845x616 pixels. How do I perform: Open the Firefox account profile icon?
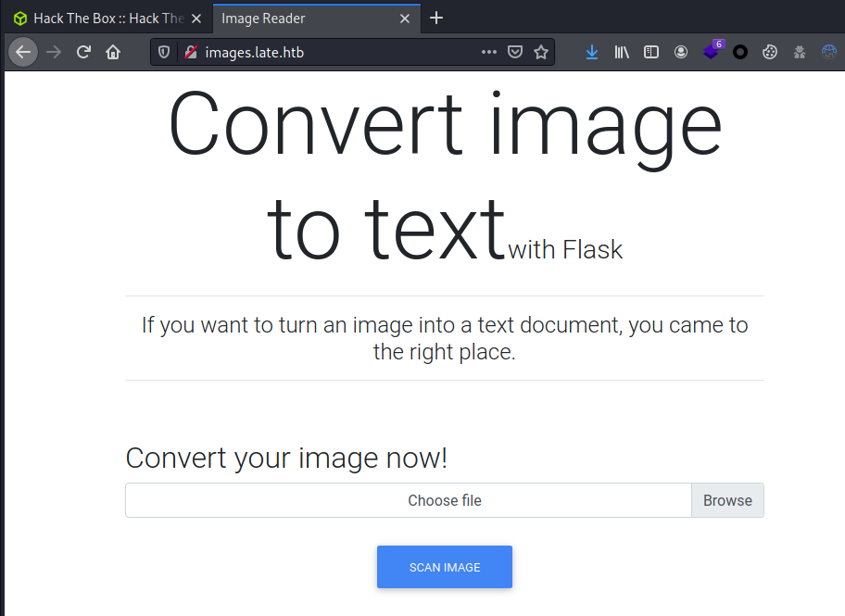tap(681, 53)
